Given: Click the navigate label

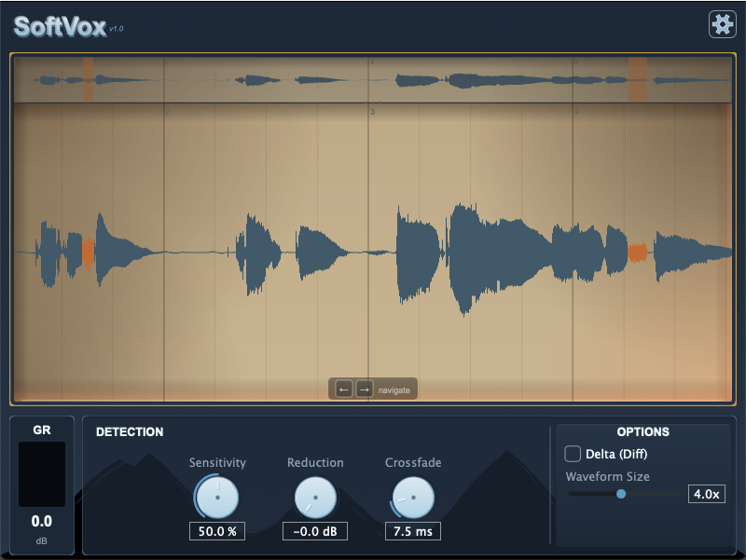Looking at the screenshot, I should (394, 389).
